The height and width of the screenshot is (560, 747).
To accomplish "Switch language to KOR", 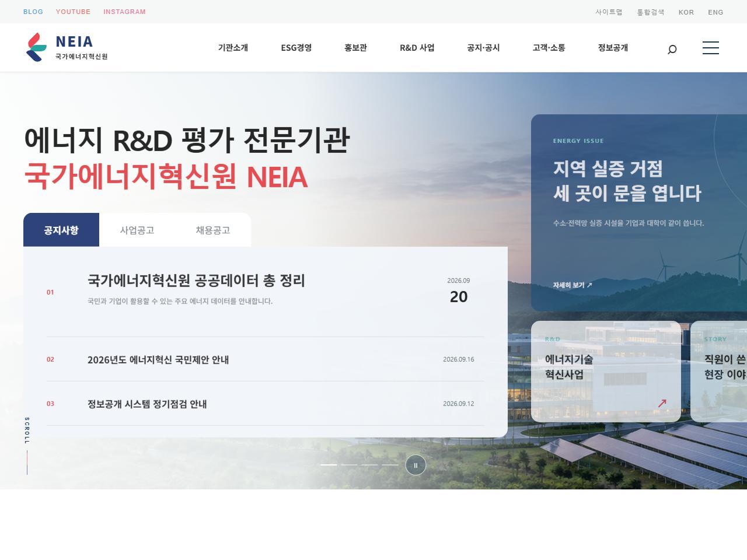I will [686, 12].
